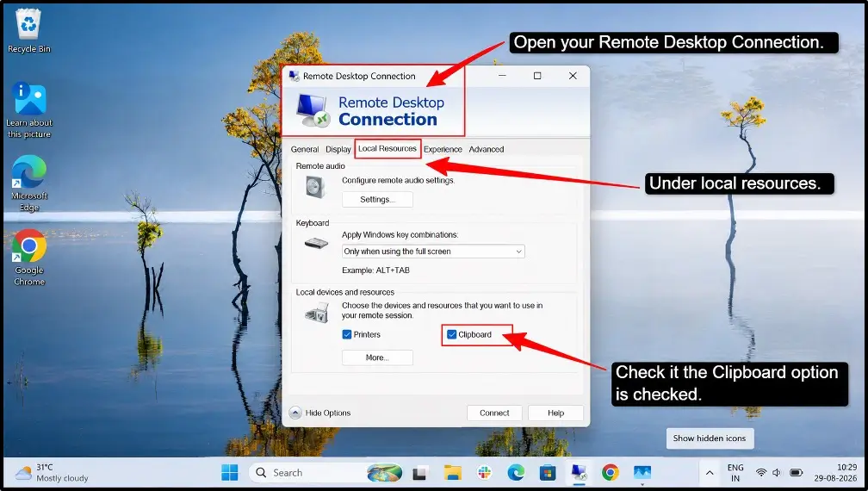868x491 pixels.
Task: Open Google Chrome from the taskbar
Action: click(x=611, y=473)
